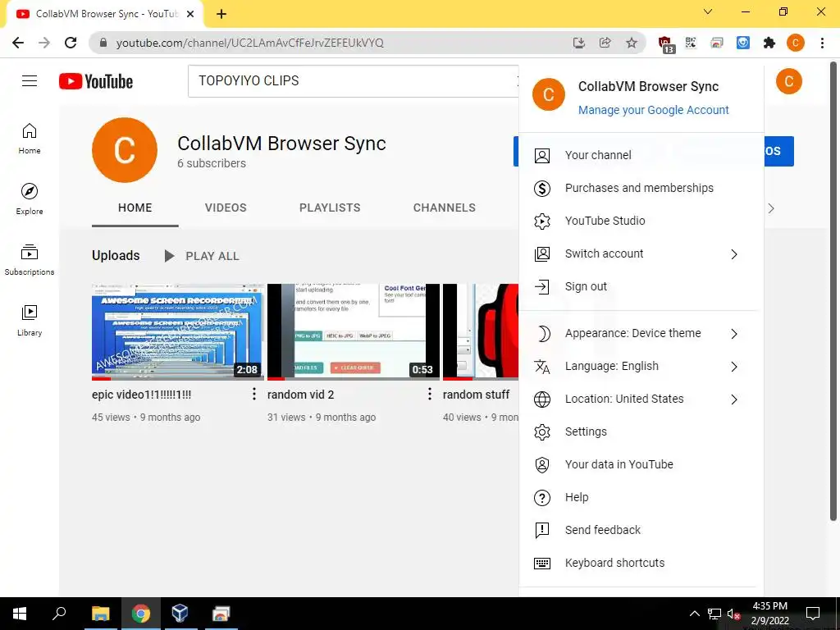Reload the page

click(x=71, y=43)
